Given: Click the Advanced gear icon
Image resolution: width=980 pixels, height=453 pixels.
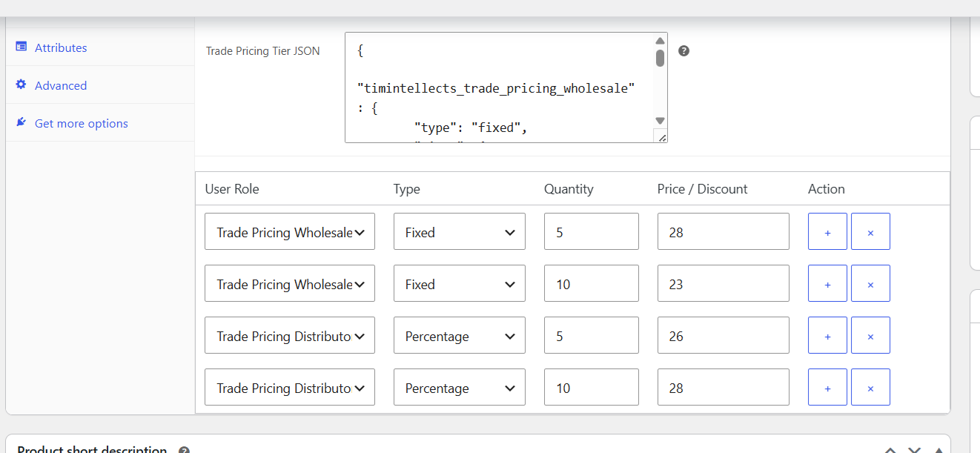Looking at the screenshot, I should point(21,85).
